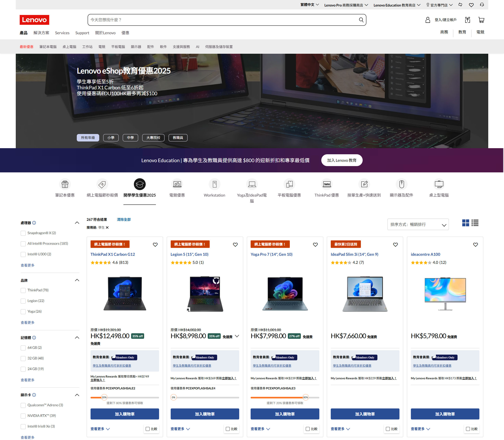
Task: Remove the 學生 filter with X
Action: click(x=107, y=228)
